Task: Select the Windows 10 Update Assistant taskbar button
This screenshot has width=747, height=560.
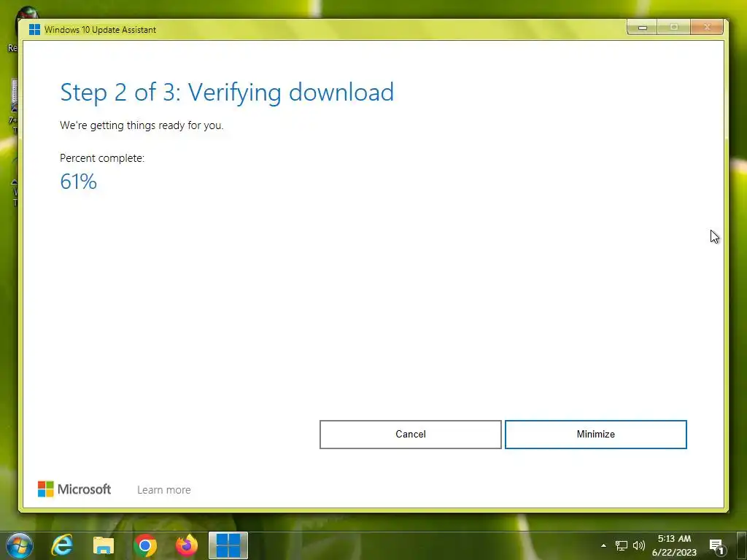Action: 228,545
